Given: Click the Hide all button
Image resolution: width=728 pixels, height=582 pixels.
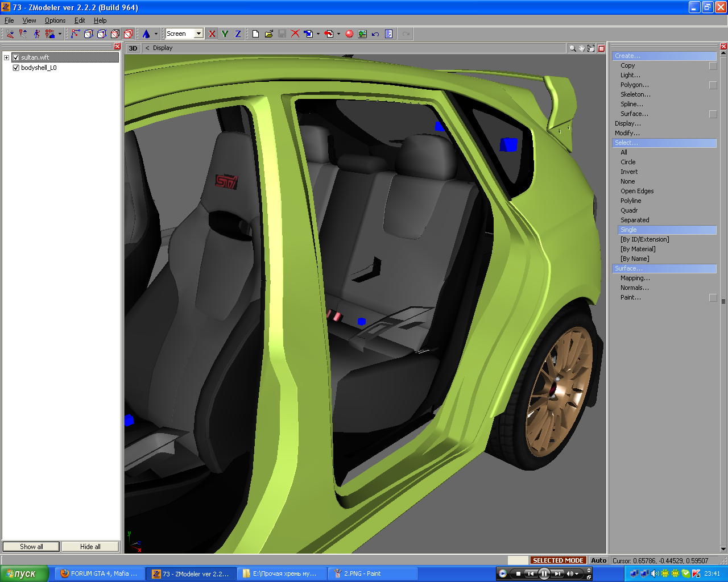Looking at the screenshot, I should (90, 547).
